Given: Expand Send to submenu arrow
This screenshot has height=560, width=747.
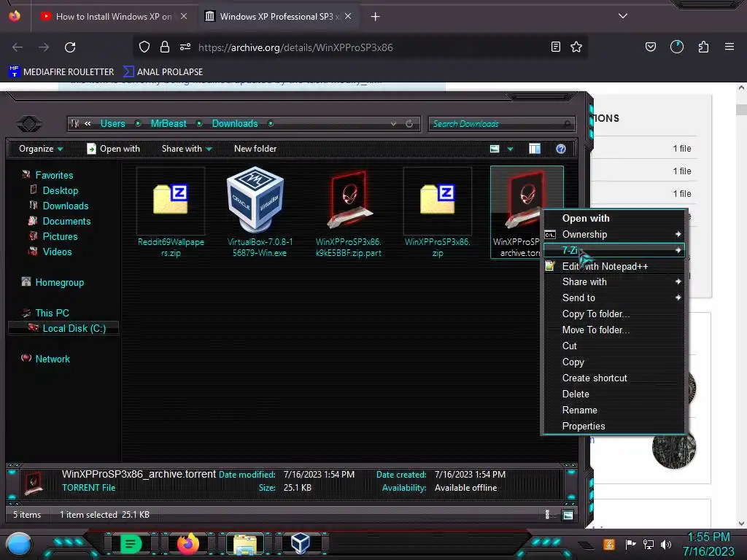Looking at the screenshot, I should [x=678, y=297].
